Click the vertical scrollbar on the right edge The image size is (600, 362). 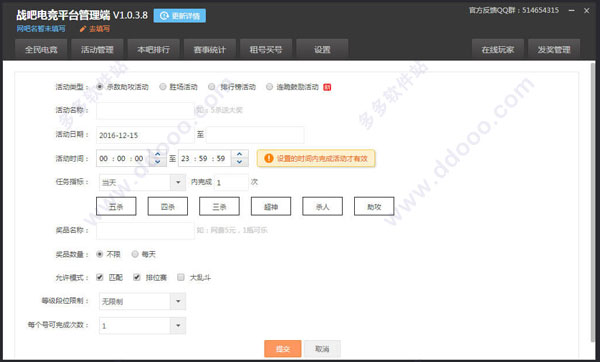(593, 203)
